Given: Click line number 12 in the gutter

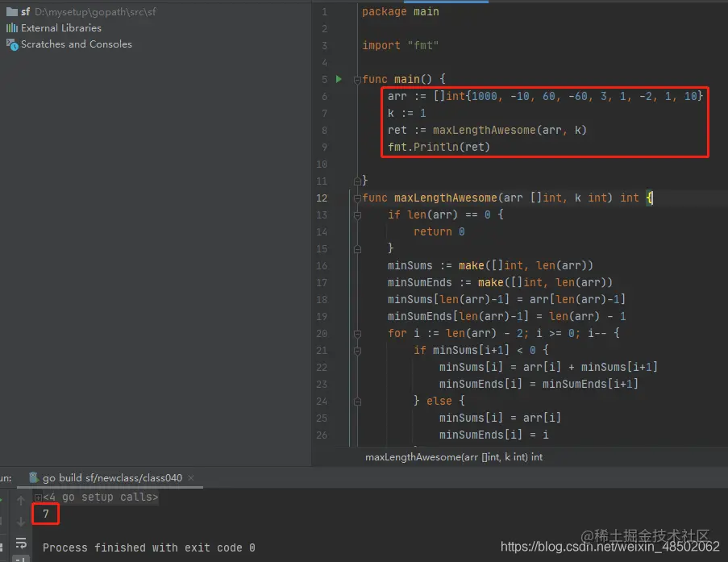Looking at the screenshot, I should [322, 198].
